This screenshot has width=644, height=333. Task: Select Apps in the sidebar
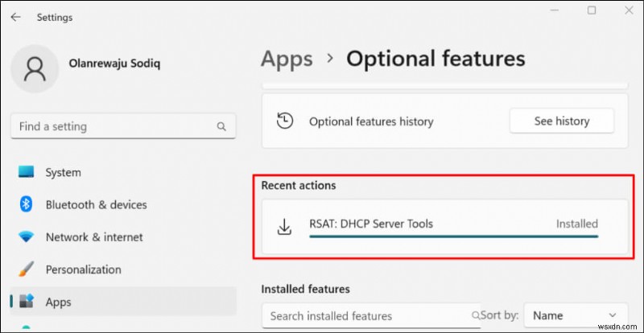123,302
